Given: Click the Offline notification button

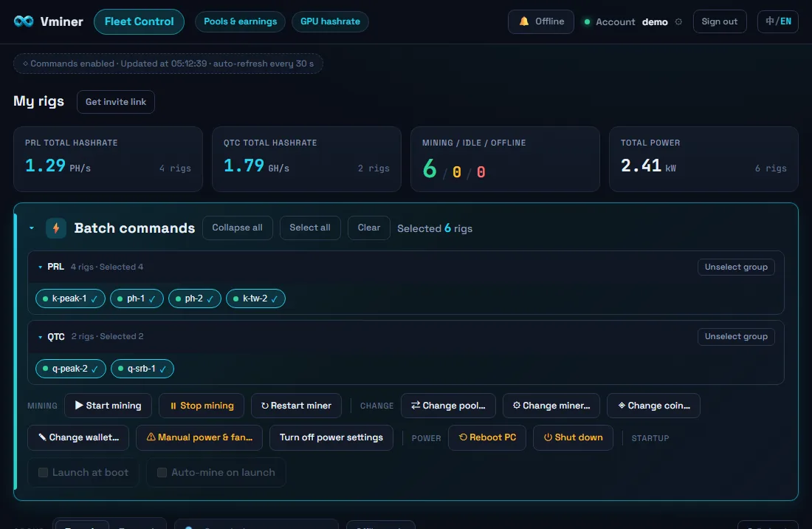Looking at the screenshot, I should coord(540,21).
